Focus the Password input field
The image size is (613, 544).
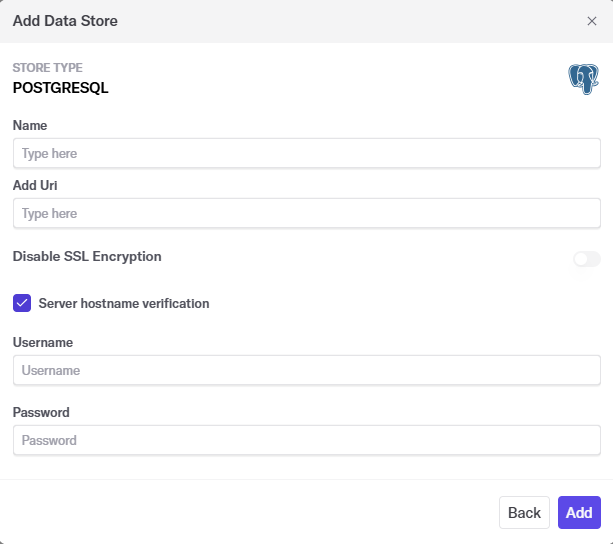[x=306, y=440]
